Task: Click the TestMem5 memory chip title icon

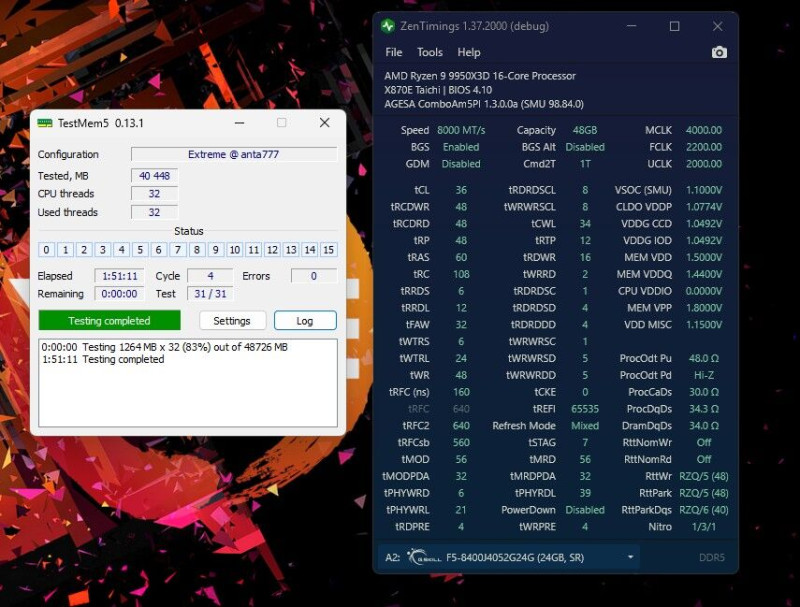Action: pos(45,123)
